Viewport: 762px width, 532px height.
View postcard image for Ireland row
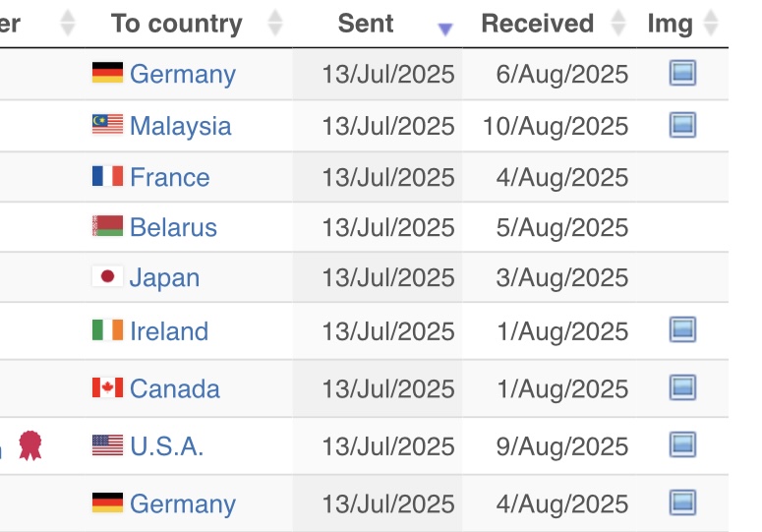point(682,329)
